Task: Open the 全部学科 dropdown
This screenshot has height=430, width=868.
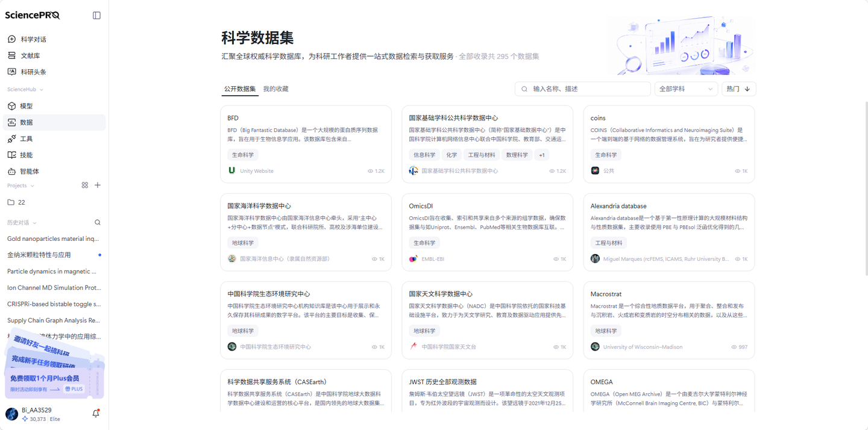Action: [x=686, y=89]
